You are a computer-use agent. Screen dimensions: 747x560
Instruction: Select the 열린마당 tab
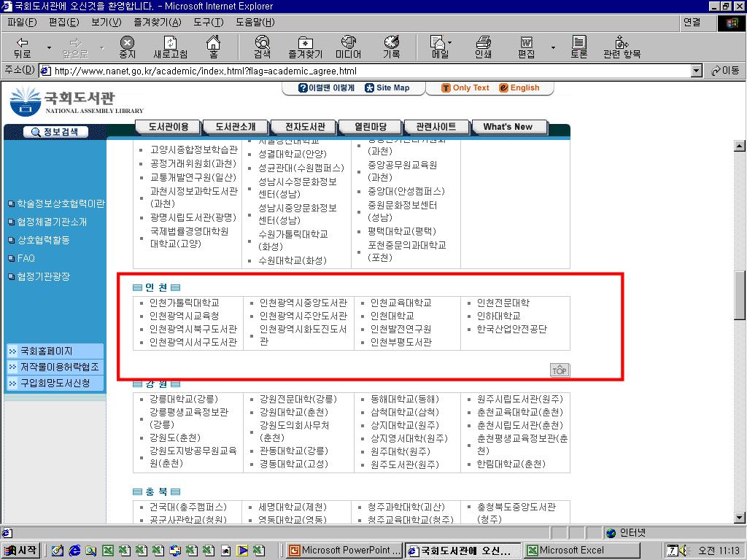[371, 127]
